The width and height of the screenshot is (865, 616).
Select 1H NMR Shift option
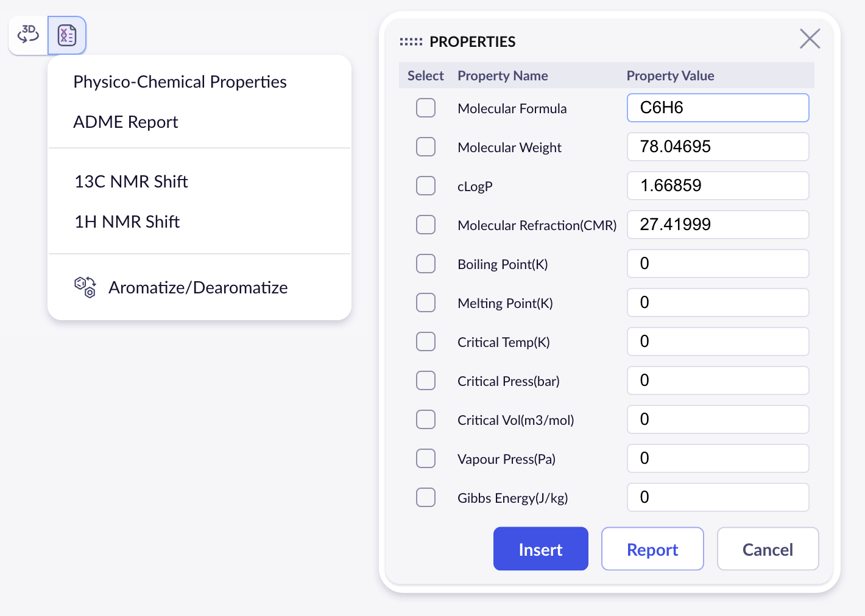[x=127, y=222]
